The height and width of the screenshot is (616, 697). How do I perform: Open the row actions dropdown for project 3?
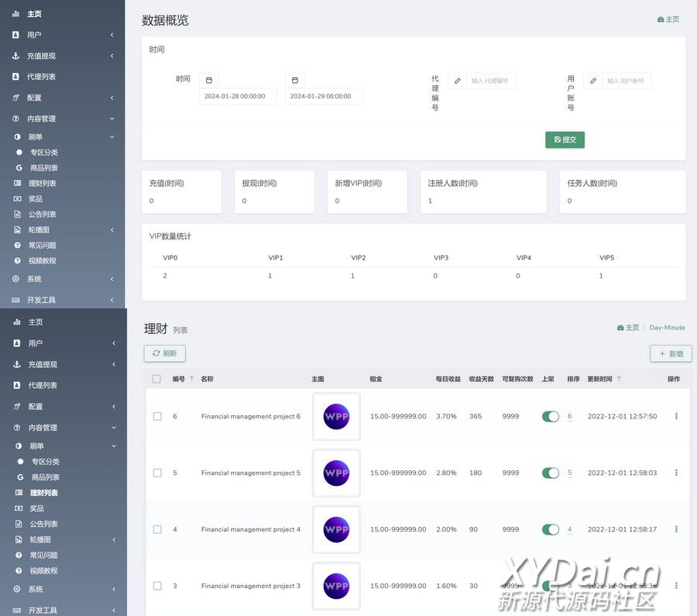click(676, 586)
